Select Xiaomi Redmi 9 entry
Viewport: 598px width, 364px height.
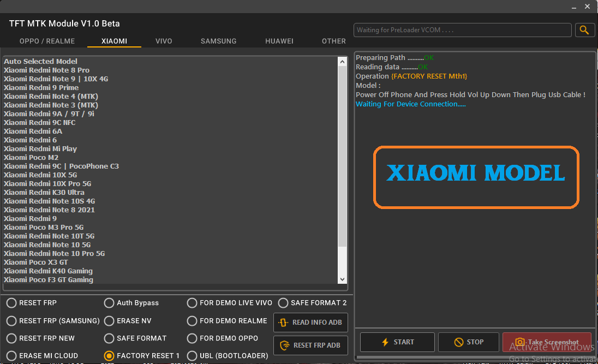pyautogui.click(x=30, y=219)
